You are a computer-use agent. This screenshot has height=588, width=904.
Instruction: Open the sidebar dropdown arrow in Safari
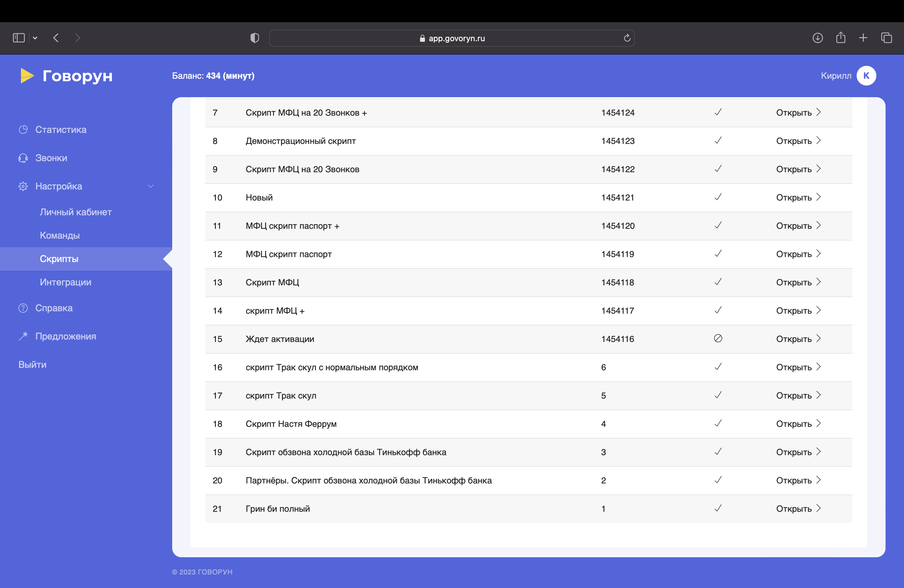coord(35,38)
